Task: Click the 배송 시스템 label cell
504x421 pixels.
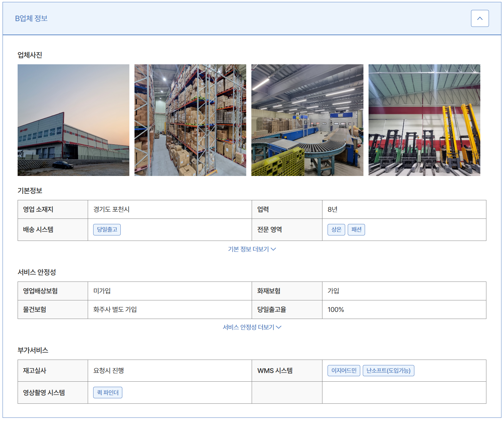Action: pyautogui.click(x=53, y=230)
